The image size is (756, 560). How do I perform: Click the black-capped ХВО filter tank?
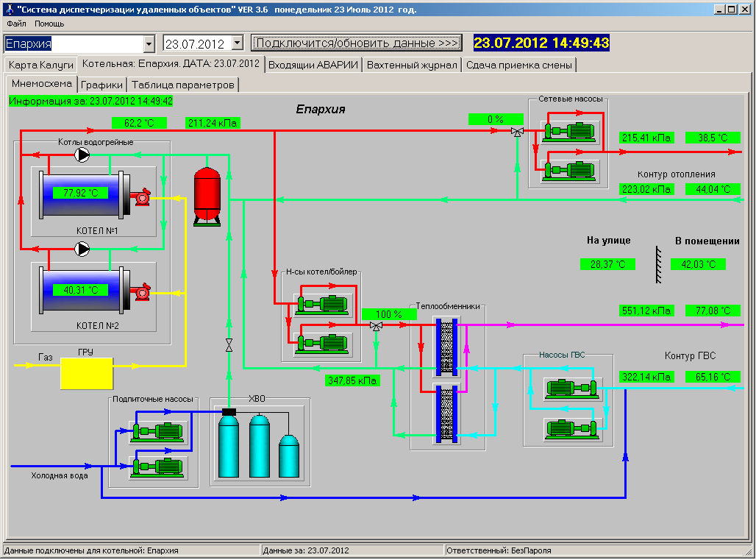[x=229, y=445]
